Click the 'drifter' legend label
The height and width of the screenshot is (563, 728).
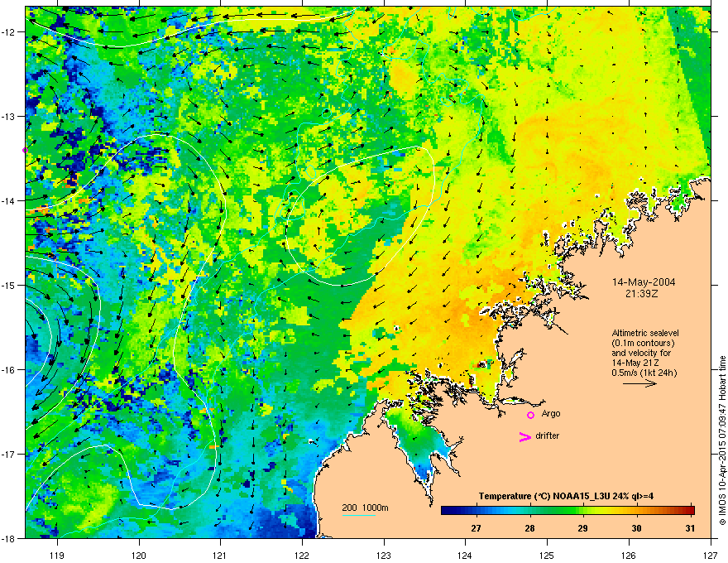click(548, 435)
